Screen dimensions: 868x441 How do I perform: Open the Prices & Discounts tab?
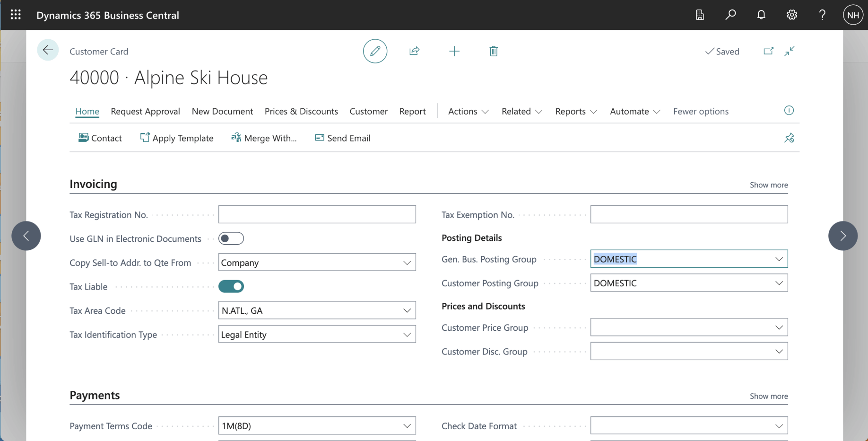(x=301, y=111)
